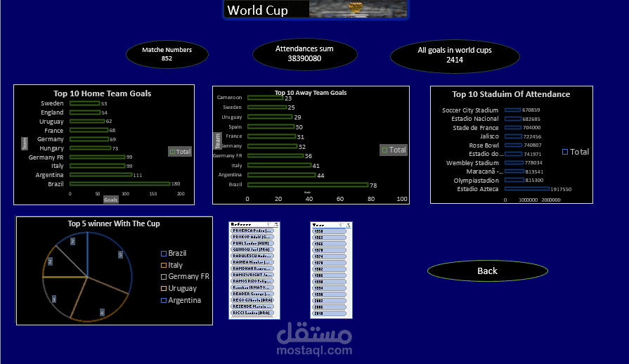Click the Year slicer scrollbar

click(349, 273)
